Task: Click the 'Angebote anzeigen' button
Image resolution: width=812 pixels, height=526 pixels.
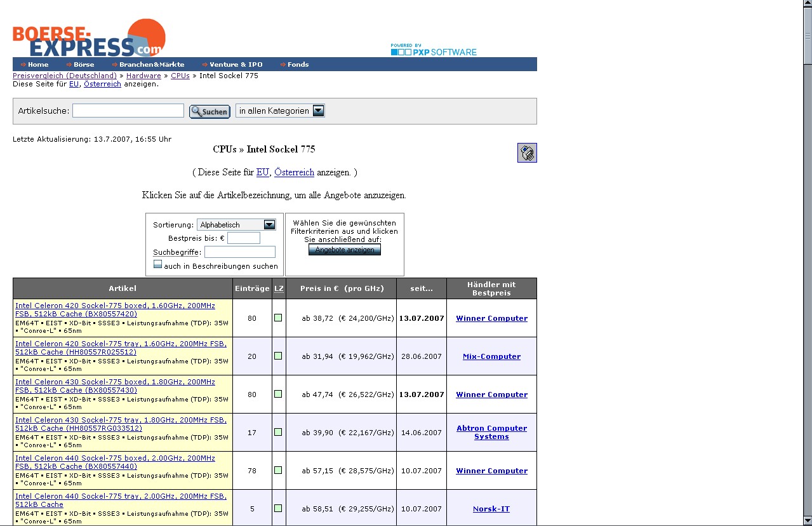Action: [345, 250]
